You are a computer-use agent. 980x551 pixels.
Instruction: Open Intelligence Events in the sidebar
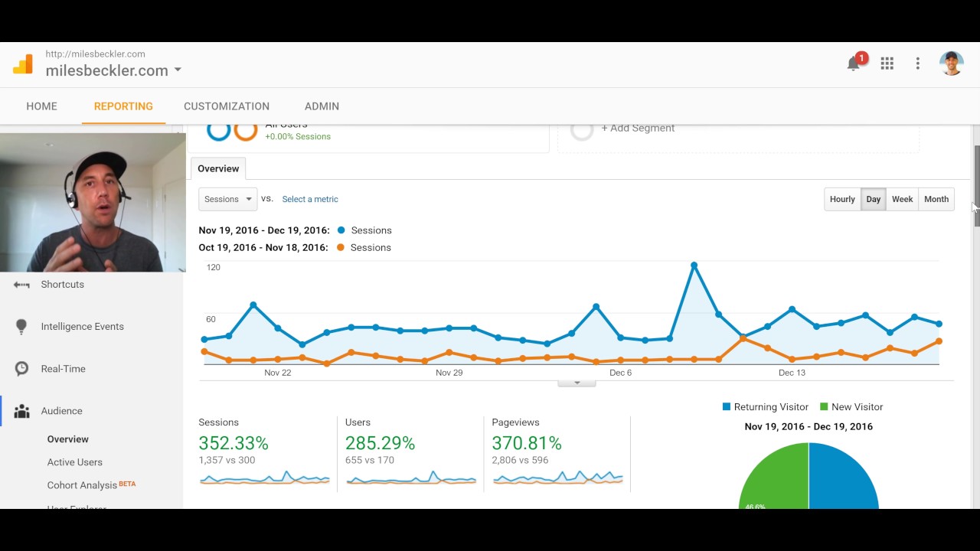coord(83,327)
